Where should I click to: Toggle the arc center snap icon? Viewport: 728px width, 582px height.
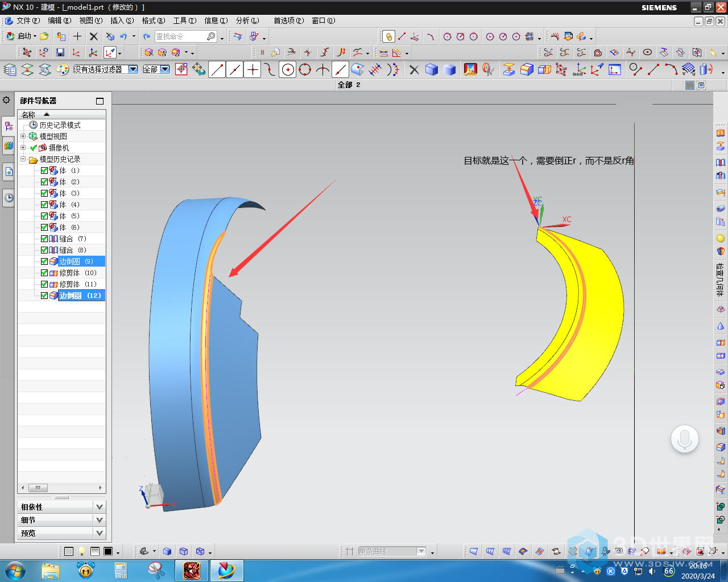pyautogui.click(x=288, y=70)
